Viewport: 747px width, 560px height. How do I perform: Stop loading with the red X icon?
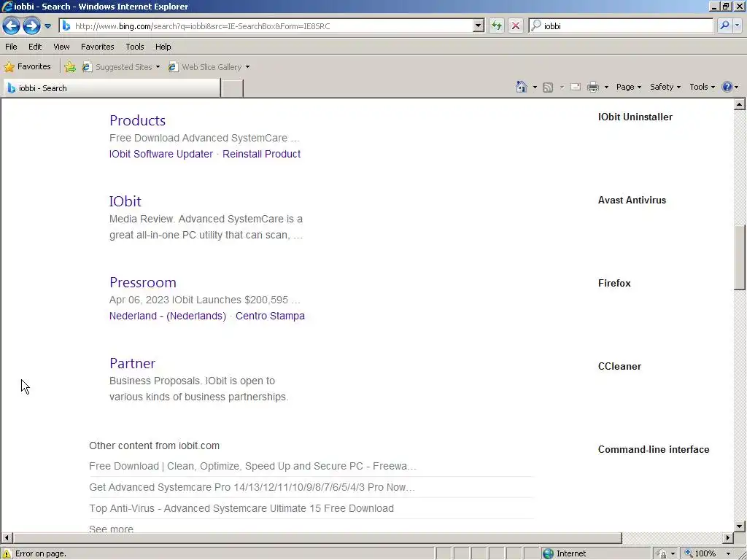coord(516,26)
